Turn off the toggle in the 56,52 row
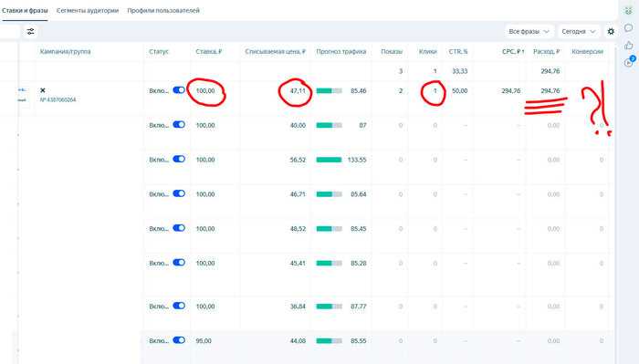This screenshot has height=364, width=639. click(x=179, y=160)
